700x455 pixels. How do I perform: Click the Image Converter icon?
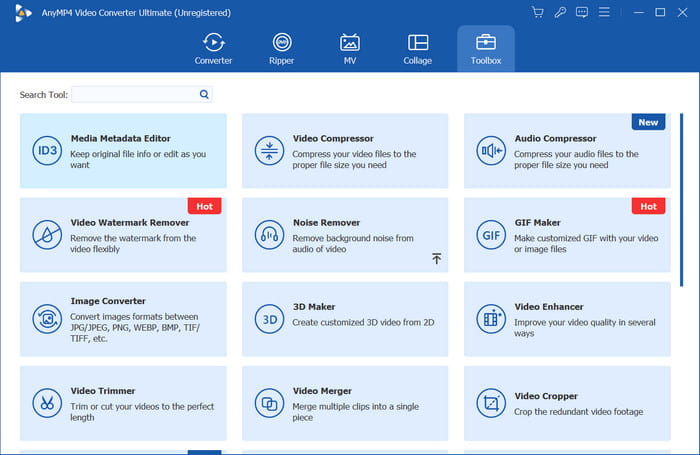click(47, 319)
